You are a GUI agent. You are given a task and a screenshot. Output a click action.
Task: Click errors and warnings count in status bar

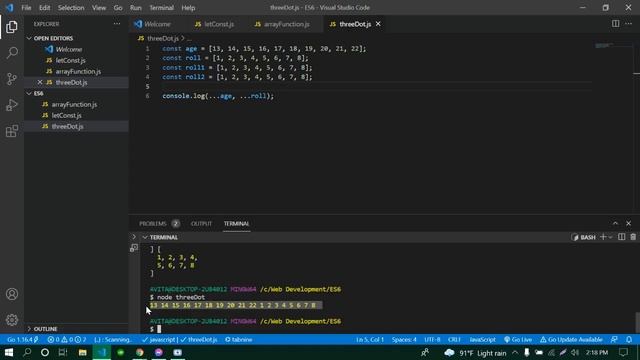pyautogui.click(x=67, y=340)
